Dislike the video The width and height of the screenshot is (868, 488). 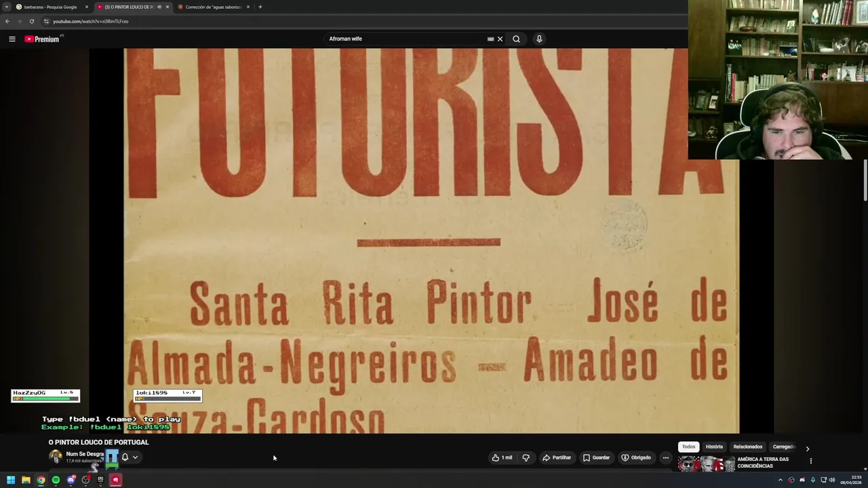526,457
